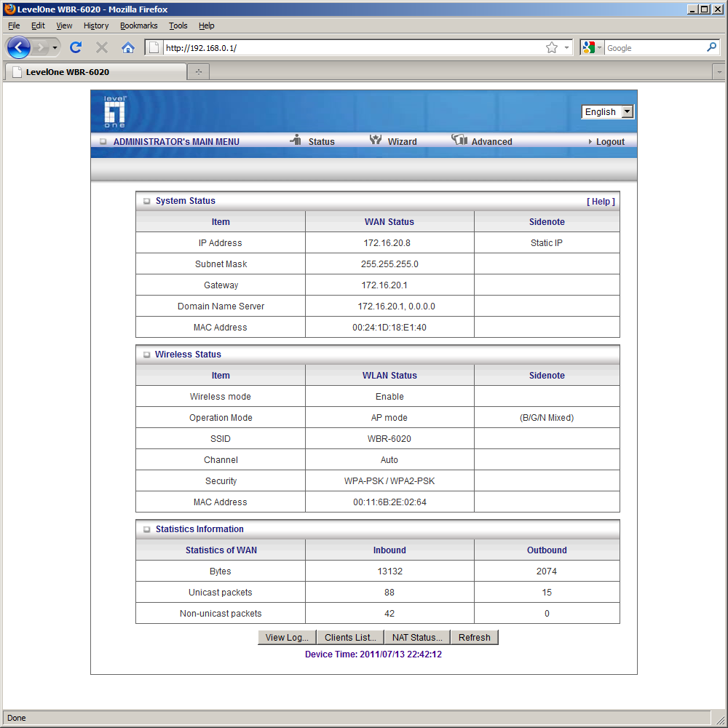Select the LevelOne WBR-6020 tab
728x728 pixels.
(95, 72)
